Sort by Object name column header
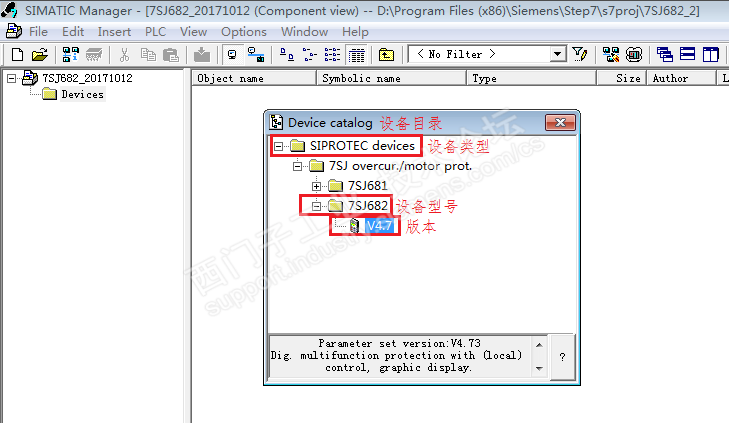 pyautogui.click(x=254, y=78)
